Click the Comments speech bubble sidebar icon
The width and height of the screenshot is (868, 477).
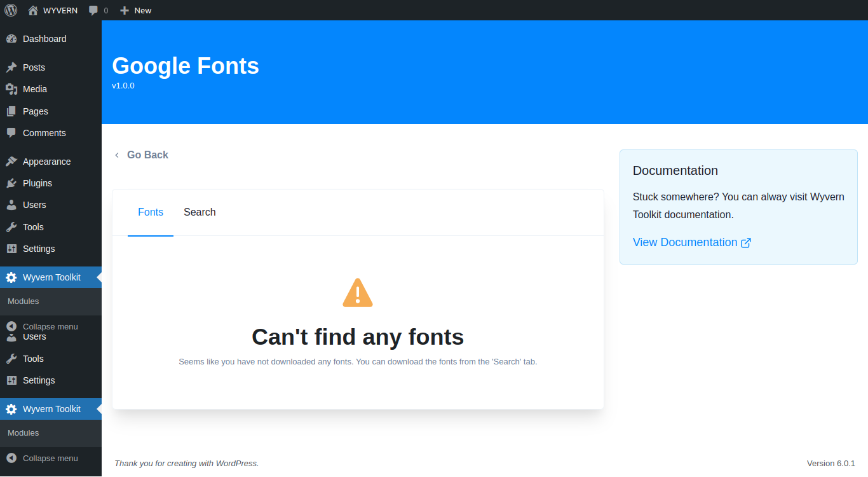(11, 133)
